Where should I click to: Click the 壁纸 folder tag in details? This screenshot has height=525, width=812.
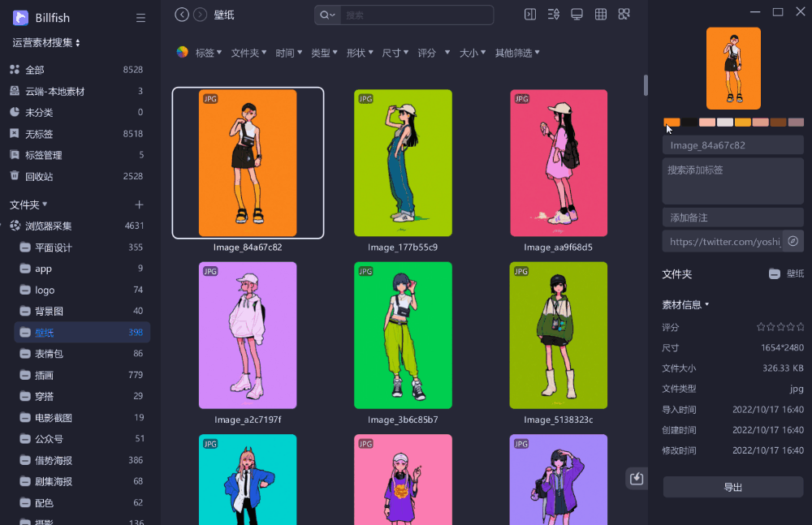[786, 274]
